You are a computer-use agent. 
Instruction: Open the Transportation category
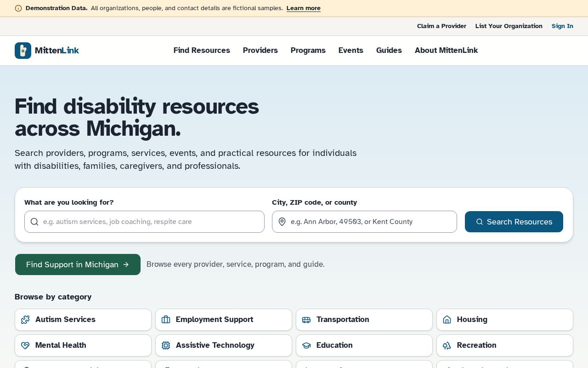click(364, 320)
